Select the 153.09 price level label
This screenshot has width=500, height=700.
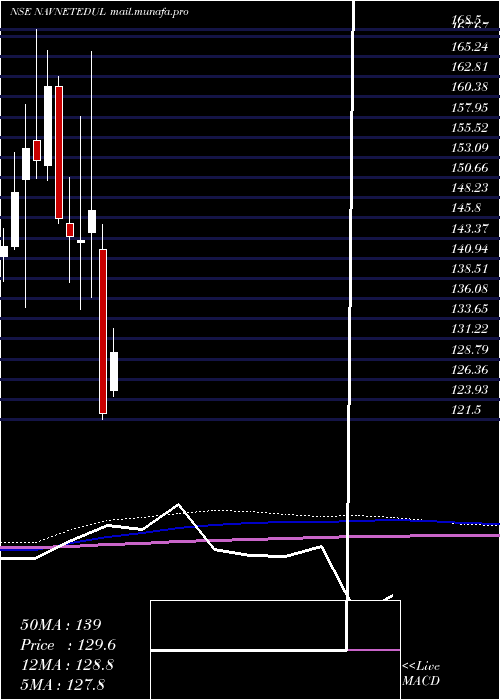(469, 148)
